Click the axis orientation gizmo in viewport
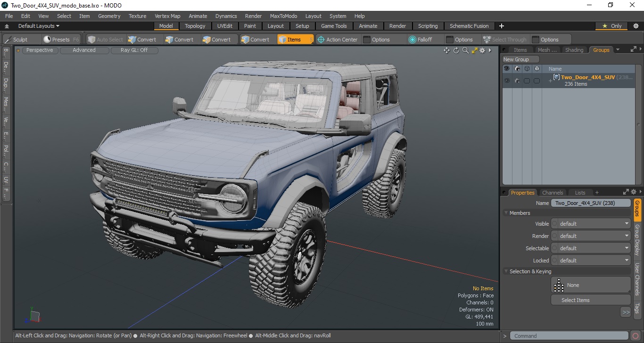 tap(33, 315)
